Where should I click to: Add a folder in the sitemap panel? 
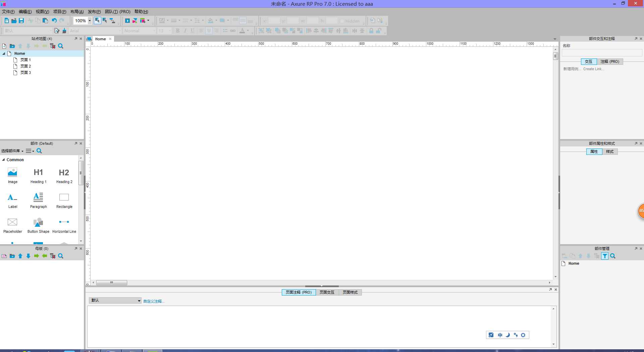(12, 46)
